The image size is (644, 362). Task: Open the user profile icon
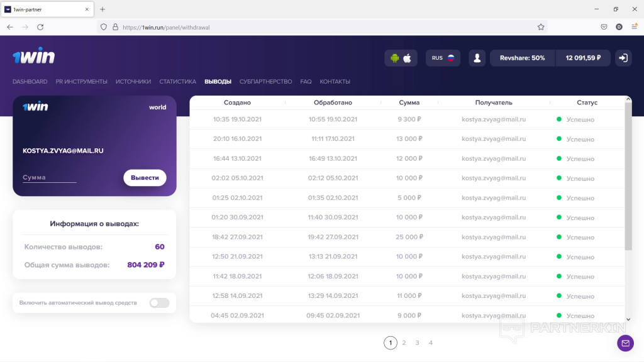[x=477, y=58]
